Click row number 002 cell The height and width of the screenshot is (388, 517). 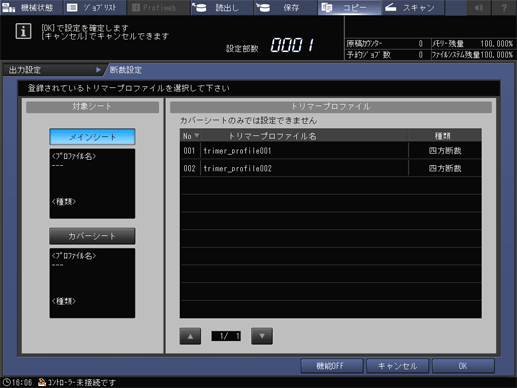pos(189,168)
